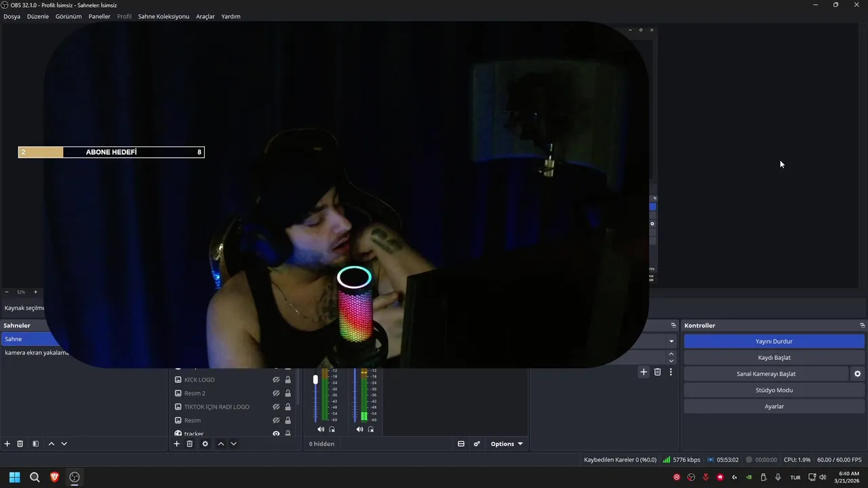Show the KICK LOGO source
Viewport: 868px width, 488px height.
point(276,380)
